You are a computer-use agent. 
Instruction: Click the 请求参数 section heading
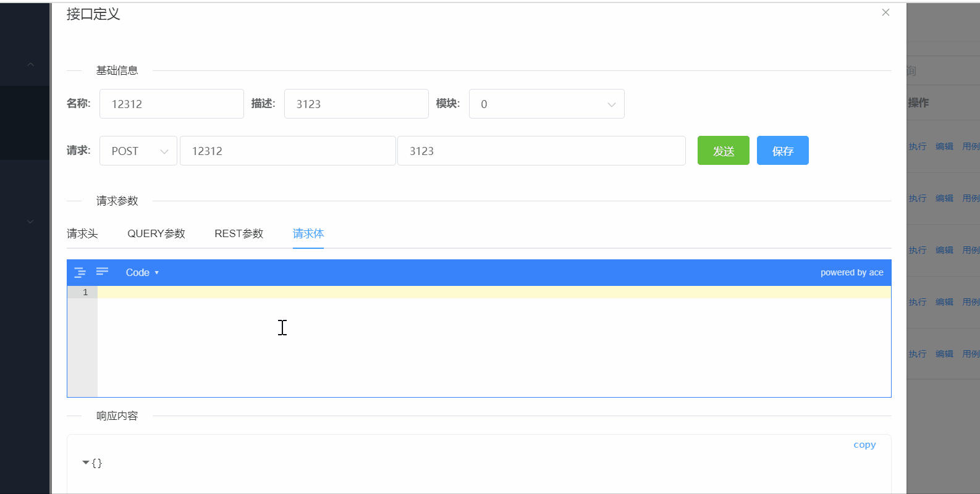coord(117,201)
